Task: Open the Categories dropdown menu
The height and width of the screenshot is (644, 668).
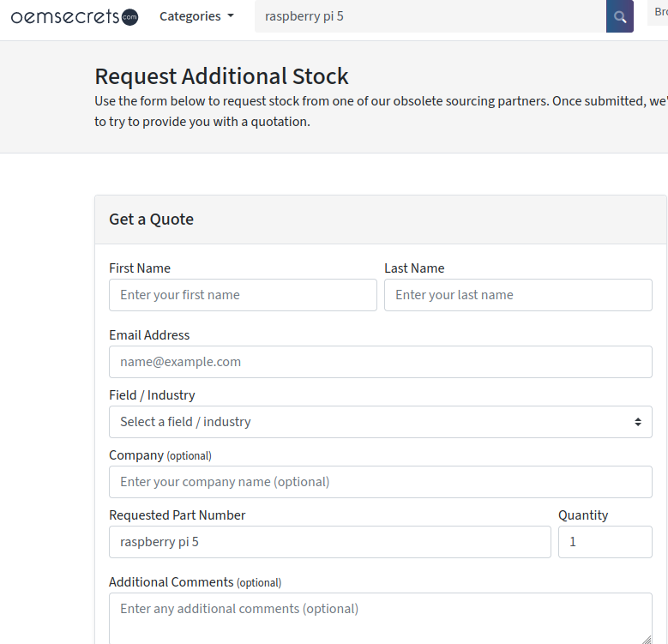Action: [197, 16]
